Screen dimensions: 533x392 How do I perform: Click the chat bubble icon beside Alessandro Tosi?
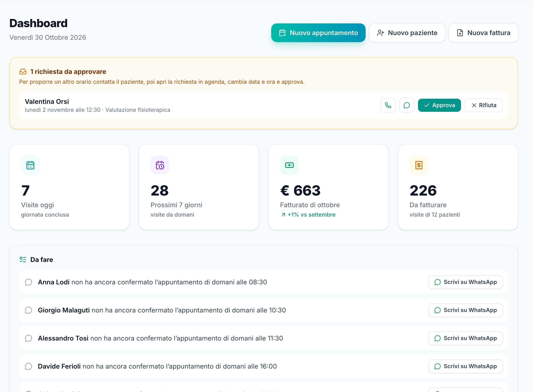(x=29, y=338)
